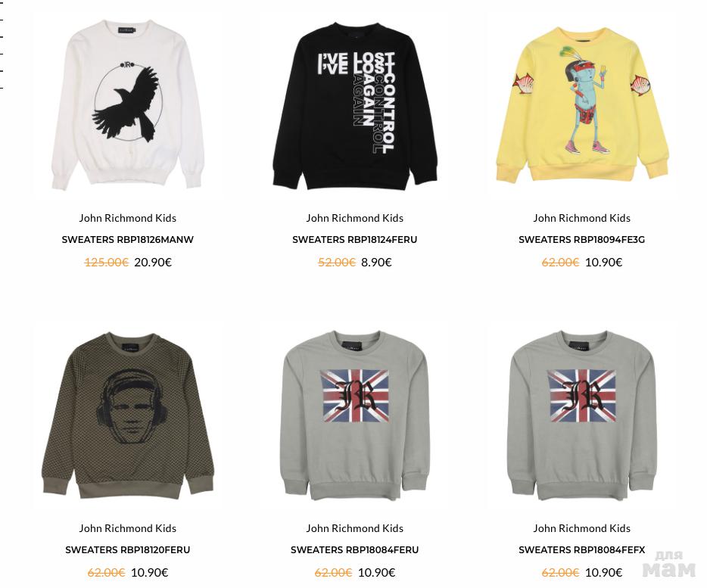707x588 pixels.
Task: Click the SWEATERS RBP18126MANW product title
Action: (x=128, y=240)
